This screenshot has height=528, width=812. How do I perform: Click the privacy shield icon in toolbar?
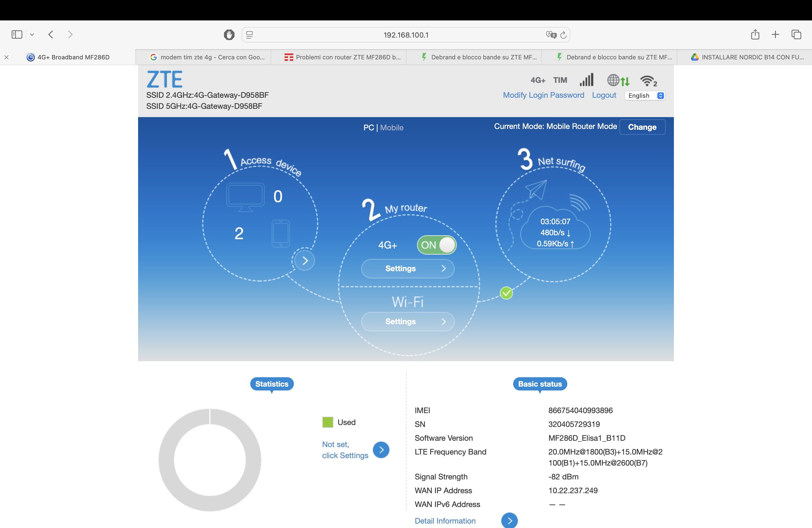[229, 35]
